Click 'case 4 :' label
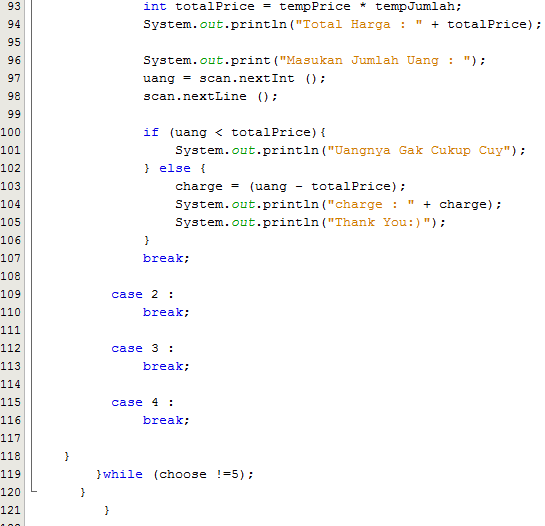This screenshot has width=545, height=526. click(143, 403)
